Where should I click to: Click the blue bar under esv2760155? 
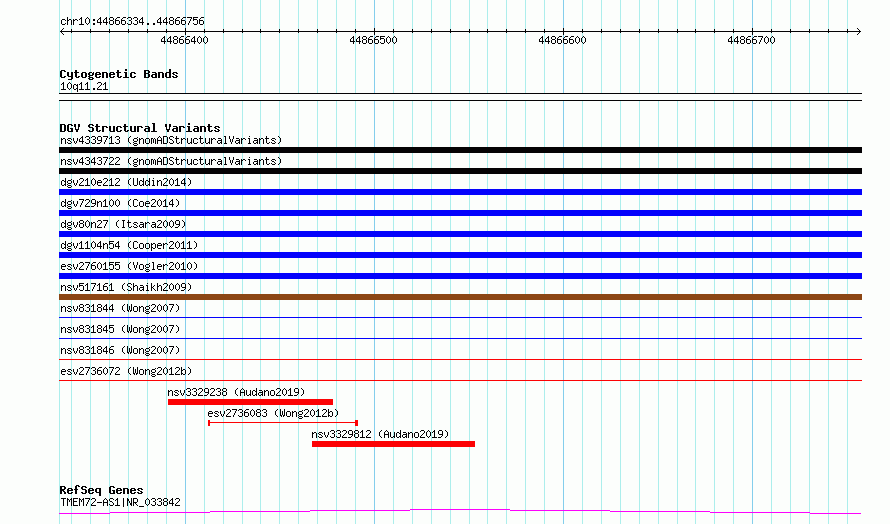point(460,276)
